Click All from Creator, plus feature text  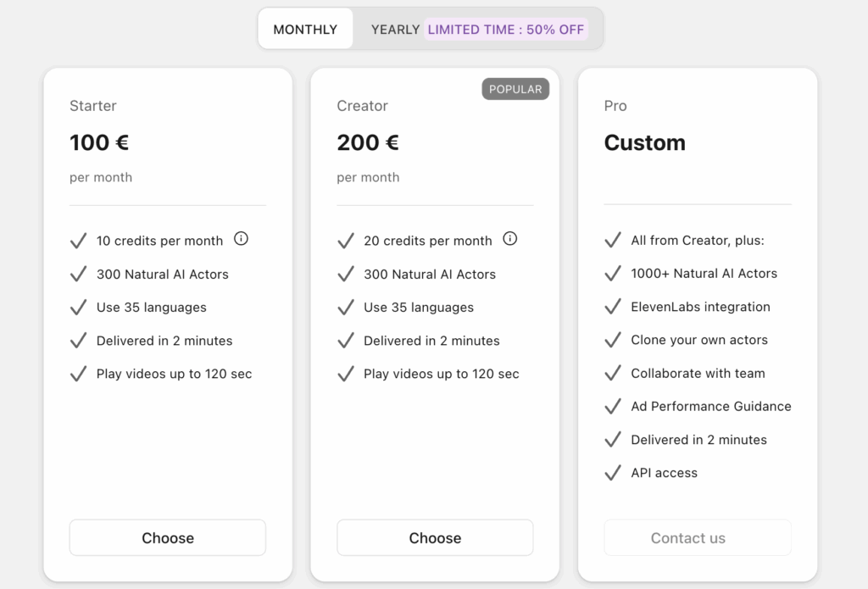point(698,241)
